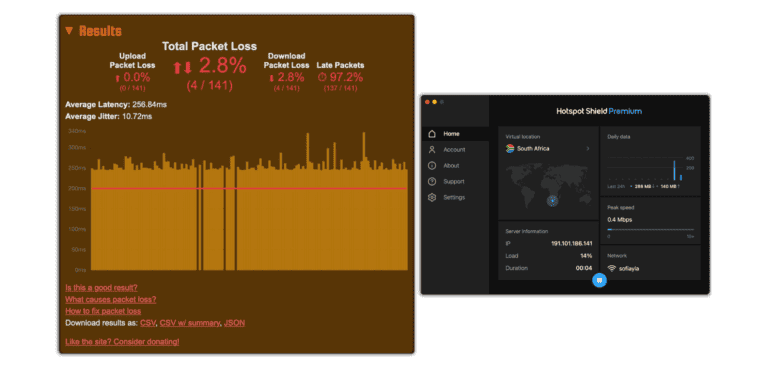Viewport: 768px width, 369px height.
Task: Open 'How to fix packet loss' link
Action: tap(103, 311)
